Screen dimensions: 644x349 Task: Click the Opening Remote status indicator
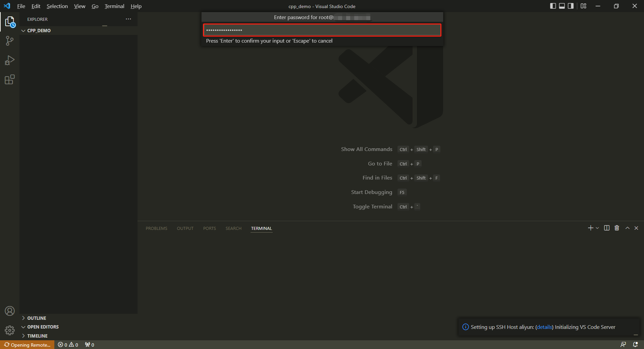pos(28,345)
